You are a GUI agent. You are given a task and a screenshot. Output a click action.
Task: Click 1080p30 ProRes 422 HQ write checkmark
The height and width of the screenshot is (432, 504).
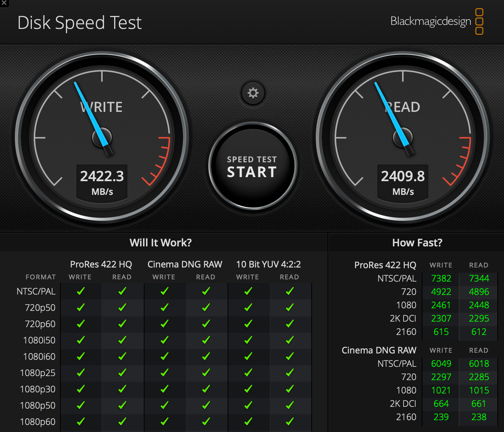(80, 389)
